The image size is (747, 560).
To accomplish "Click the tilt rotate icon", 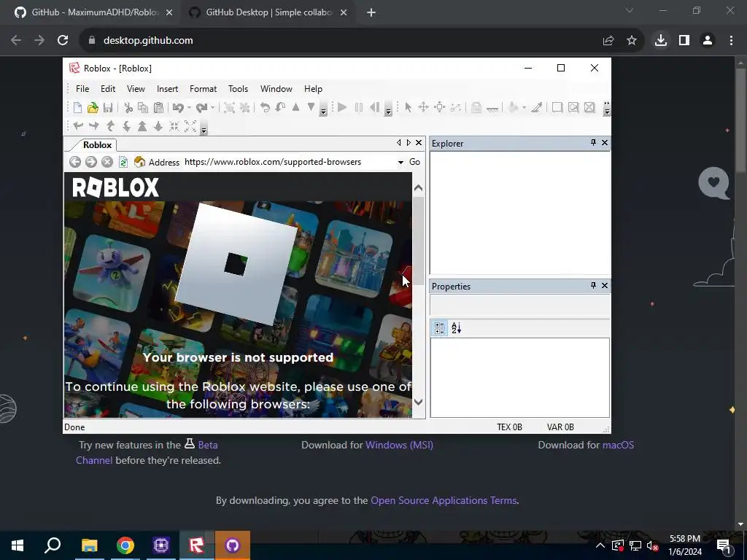I will click(x=280, y=108).
